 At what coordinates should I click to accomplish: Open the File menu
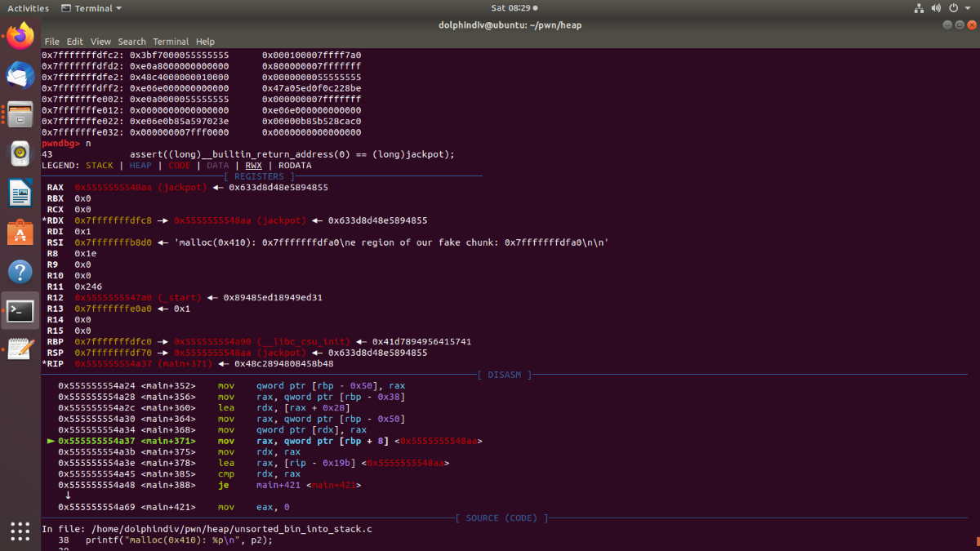[x=52, y=42]
